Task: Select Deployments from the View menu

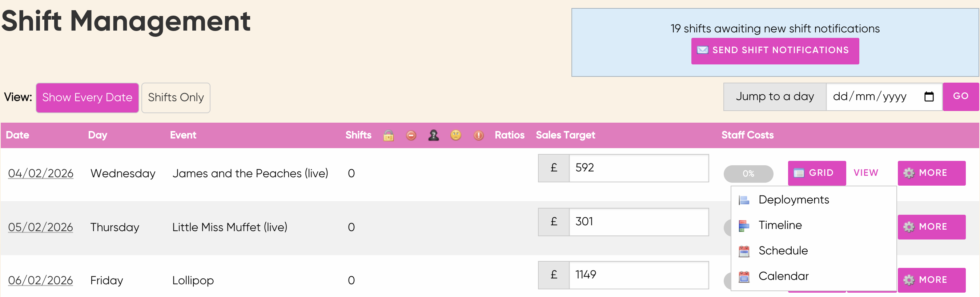Action: click(793, 200)
